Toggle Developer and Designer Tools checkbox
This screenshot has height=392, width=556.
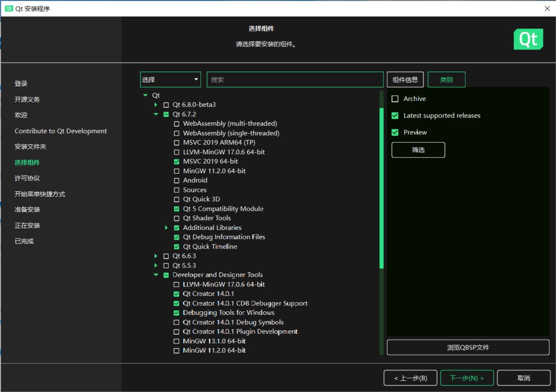tap(166, 275)
